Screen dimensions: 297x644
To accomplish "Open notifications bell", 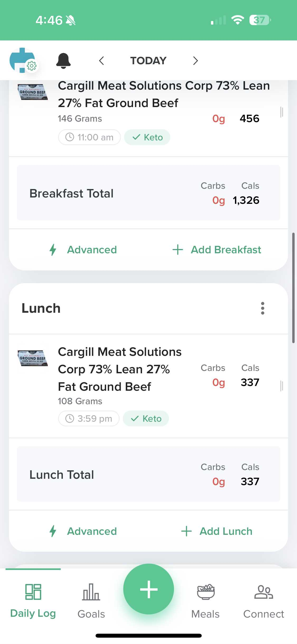I will (x=63, y=61).
